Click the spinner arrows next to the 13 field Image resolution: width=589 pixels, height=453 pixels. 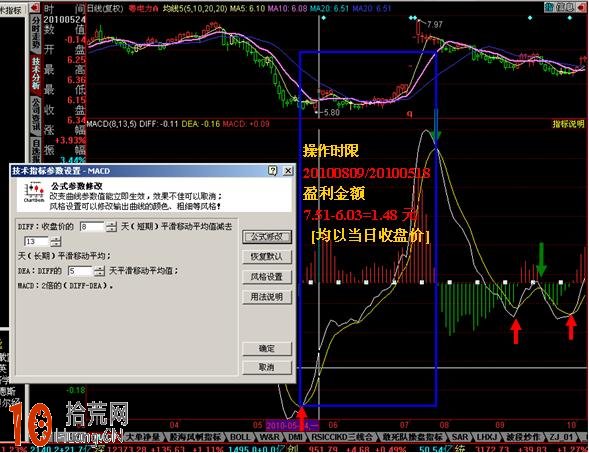[56, 241]
